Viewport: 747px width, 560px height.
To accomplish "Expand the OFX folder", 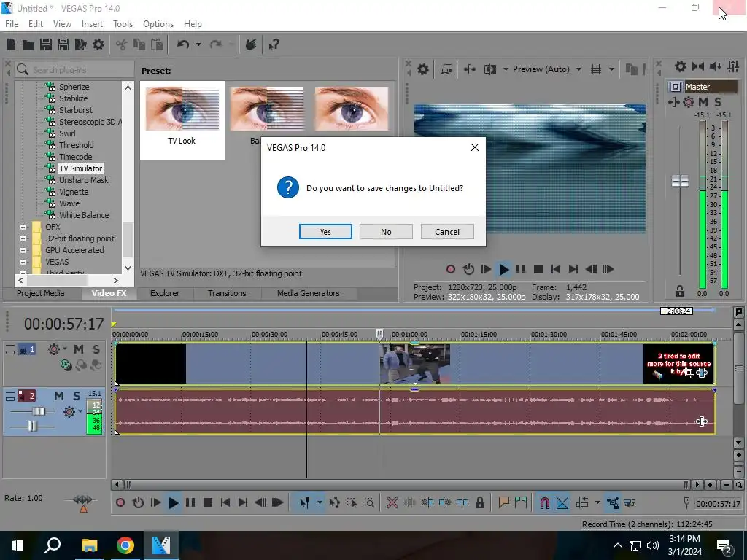I will pyautogui.click(x=23, y=227).
